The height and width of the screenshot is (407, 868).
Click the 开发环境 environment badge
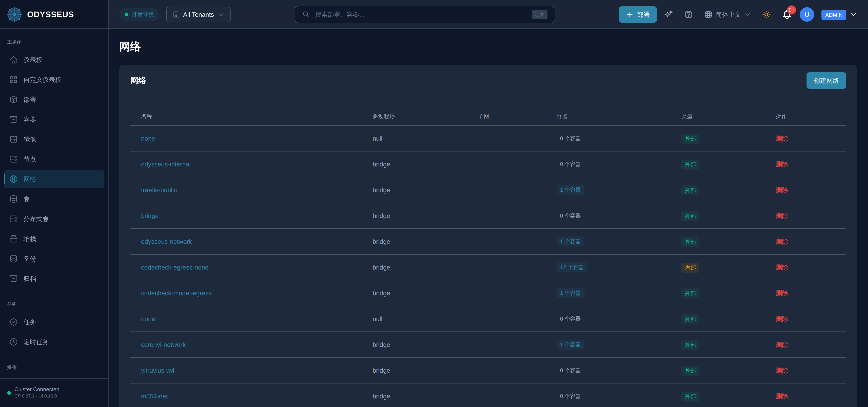(139, 14)
